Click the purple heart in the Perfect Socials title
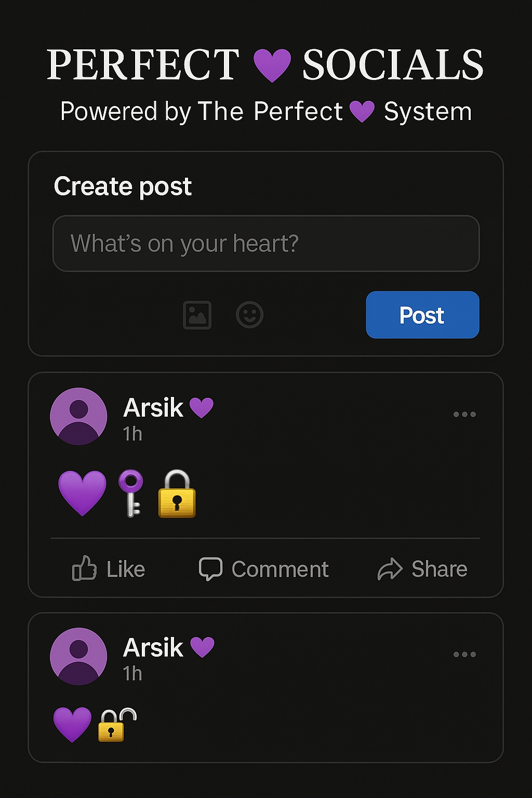Screen dimensions: 532x798 272,65
